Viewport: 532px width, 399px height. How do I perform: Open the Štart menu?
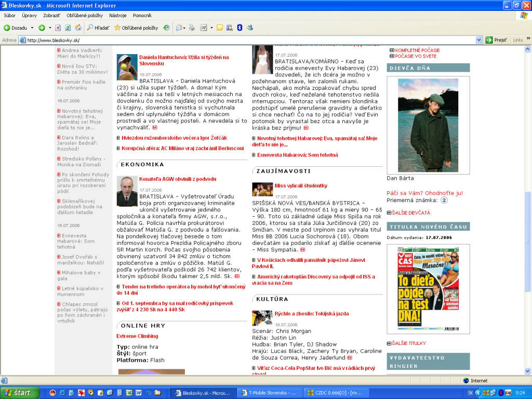20,393
